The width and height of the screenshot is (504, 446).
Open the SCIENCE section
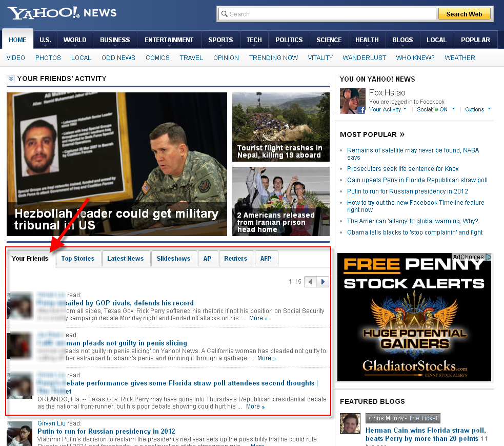pyautogui.click(x=329, y=40)
